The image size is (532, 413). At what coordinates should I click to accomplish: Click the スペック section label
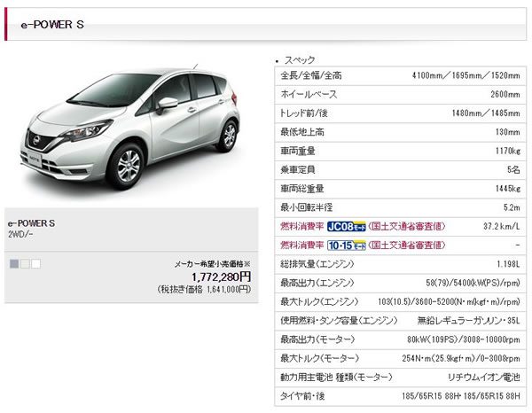tap(300, 60)
